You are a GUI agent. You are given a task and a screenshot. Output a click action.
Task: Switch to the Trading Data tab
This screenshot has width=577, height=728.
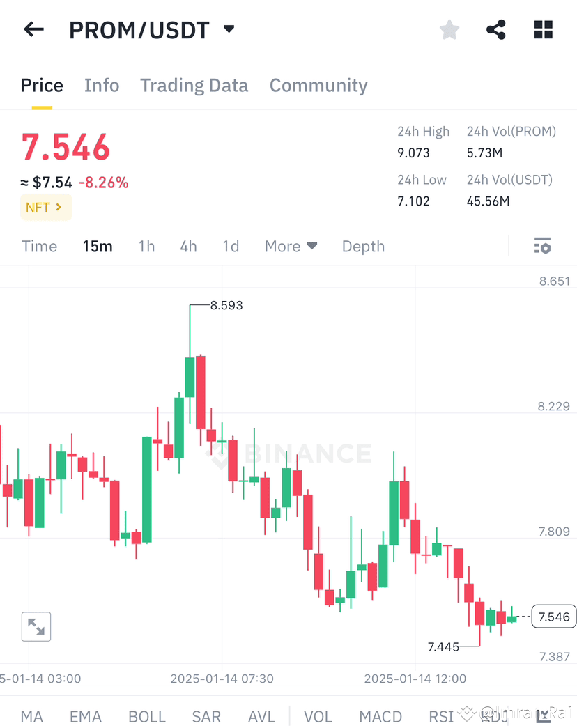pos(194,85)
